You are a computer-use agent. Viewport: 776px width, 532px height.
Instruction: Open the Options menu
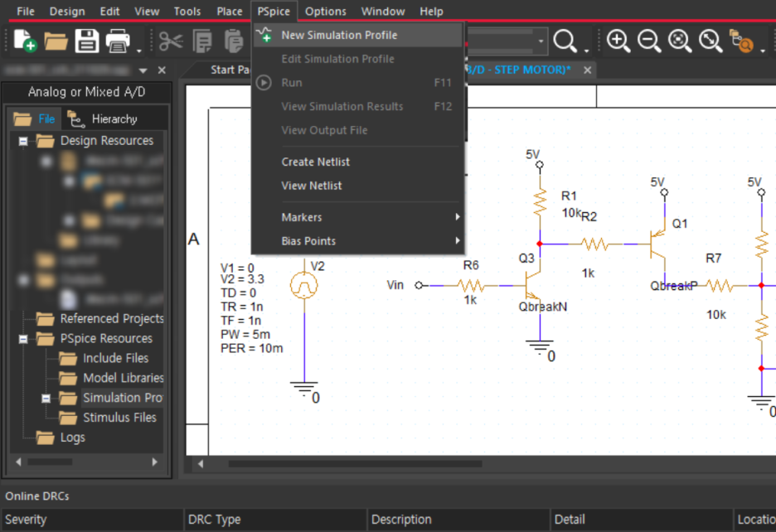pos(325,12)
